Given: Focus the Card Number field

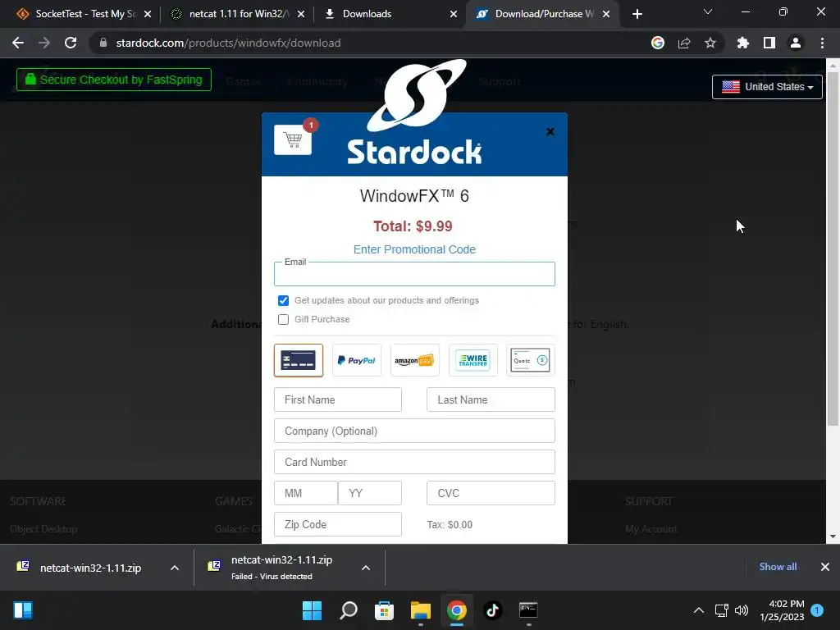Looking at the screenshot, I should (414, 462).
